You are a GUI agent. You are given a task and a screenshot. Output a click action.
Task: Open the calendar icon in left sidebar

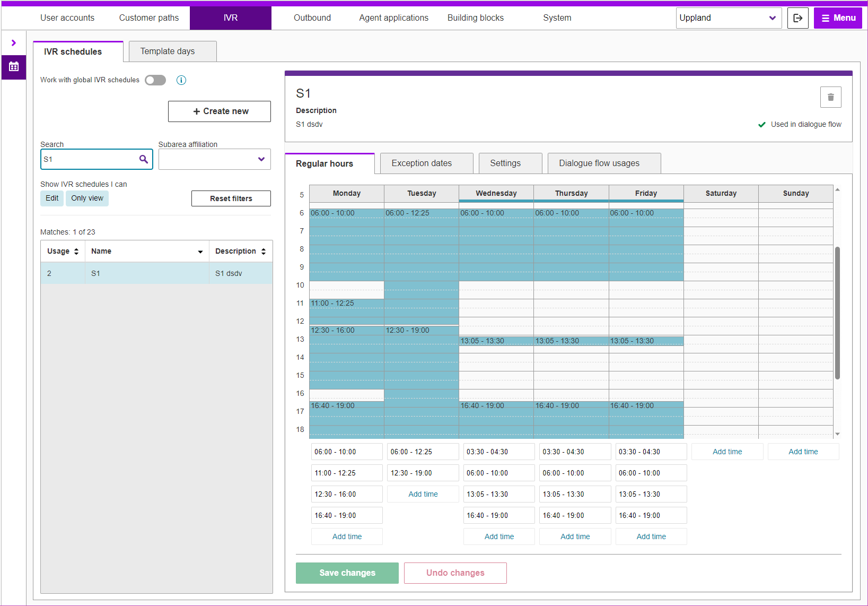14,67
